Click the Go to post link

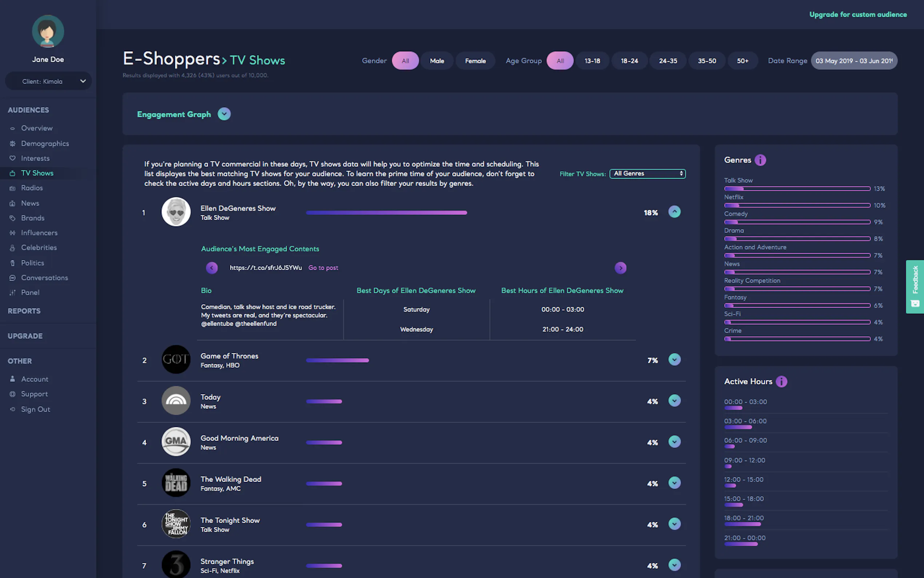click(323, 268)
